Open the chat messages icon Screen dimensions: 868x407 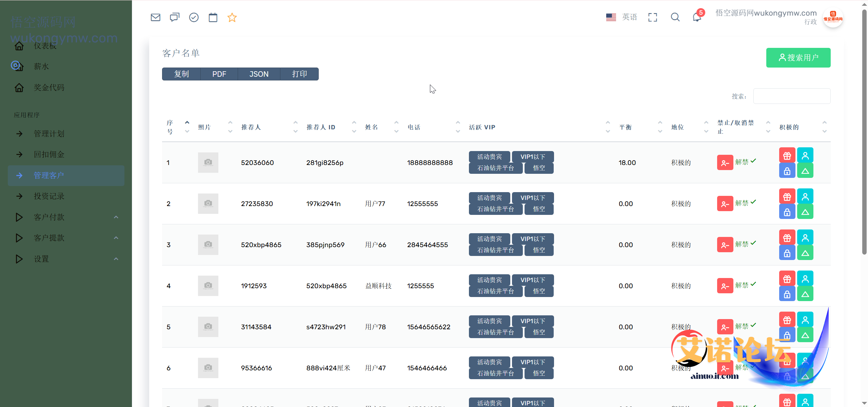175,17
